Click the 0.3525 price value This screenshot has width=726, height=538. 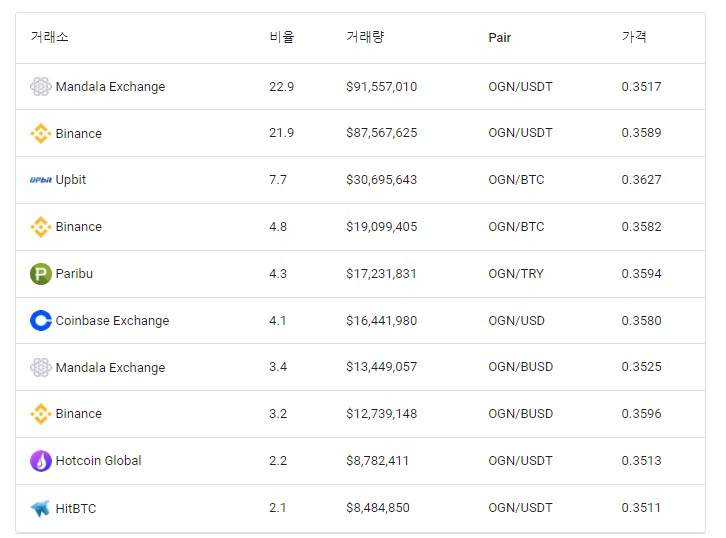pyautogui.click(x=641, y=367)
